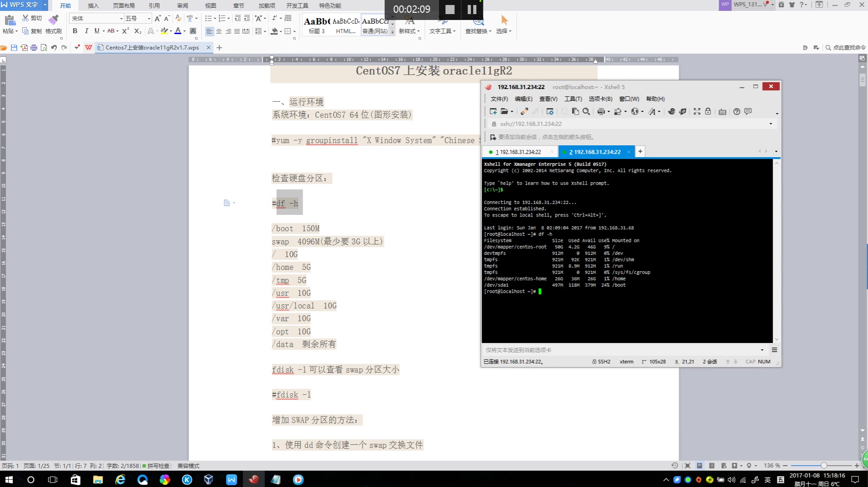Decrease font size with A- icon
868x487 pixels.
[167, 18]
